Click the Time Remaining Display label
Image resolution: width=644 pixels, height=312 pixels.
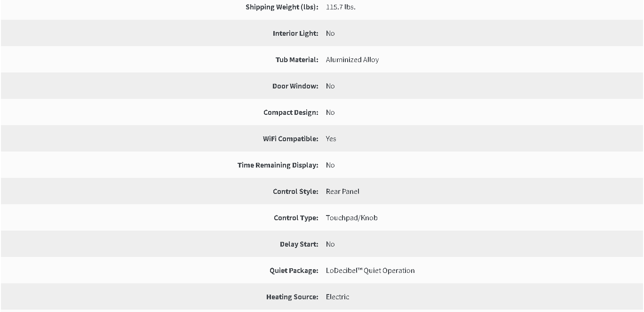[278, 165]
